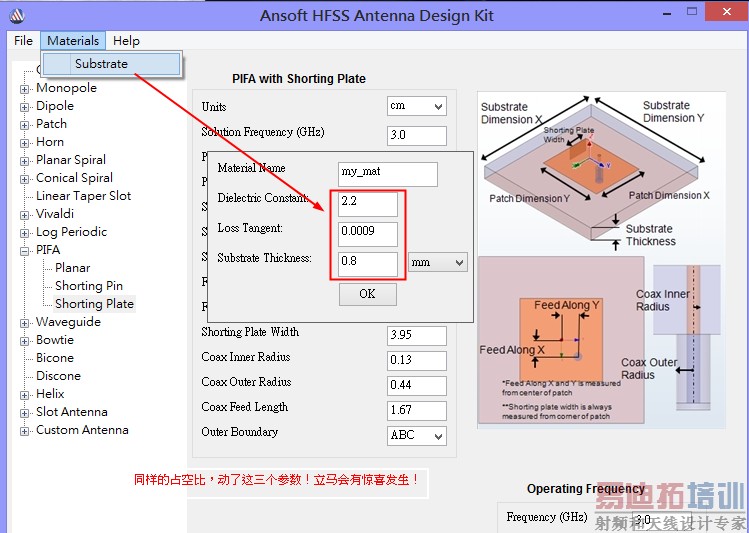The image size is (749, 533).
Task: Edit the Coax Feed Length field
Action: coord(417,410)
